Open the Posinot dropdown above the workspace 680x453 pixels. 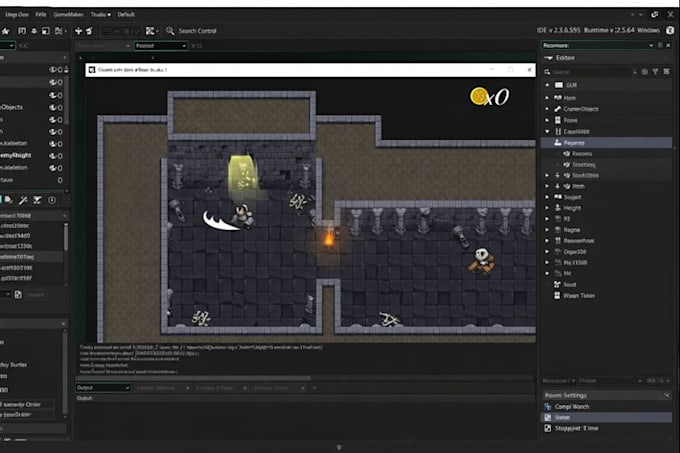coord(161,46)
